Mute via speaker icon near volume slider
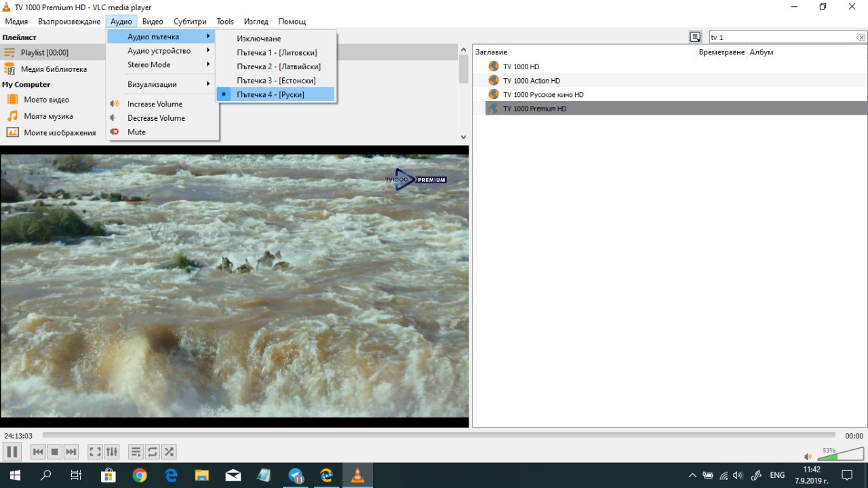Image resolution: width=868 pixels, height=488 pixels. pyautogui.click(x=808, y=457)
